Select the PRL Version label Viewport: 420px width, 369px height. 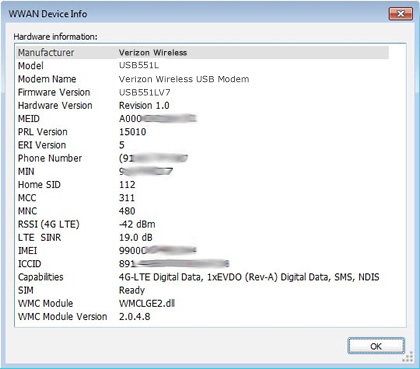pos(43,132)
